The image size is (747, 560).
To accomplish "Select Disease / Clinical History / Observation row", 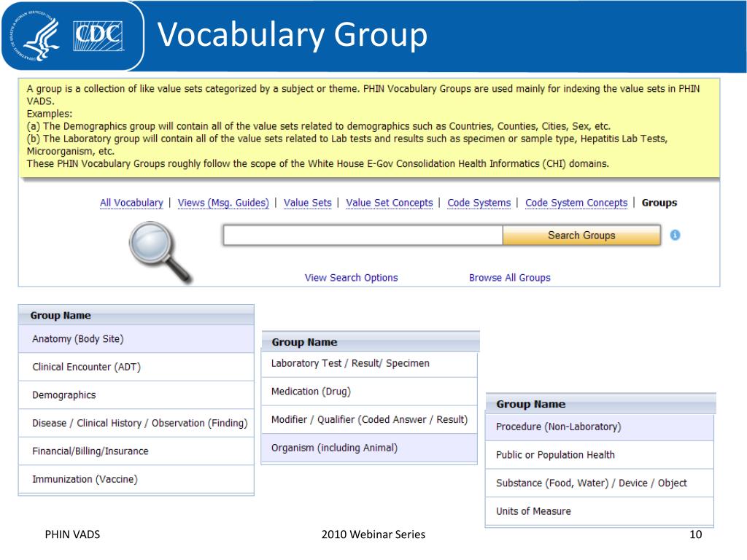I will pyautogui.click(x=136, y=424).
